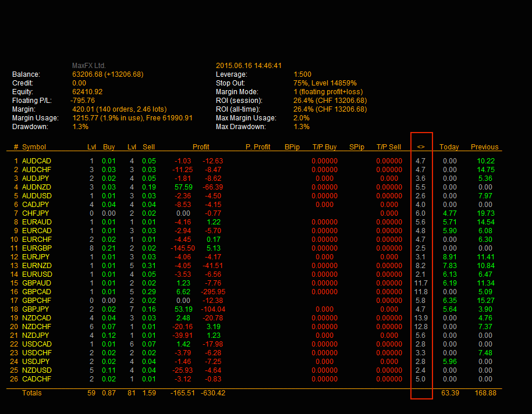532x414 pixels.
Task: Click the MaxFX Ltd. broker name
Action: pos(88,66)
